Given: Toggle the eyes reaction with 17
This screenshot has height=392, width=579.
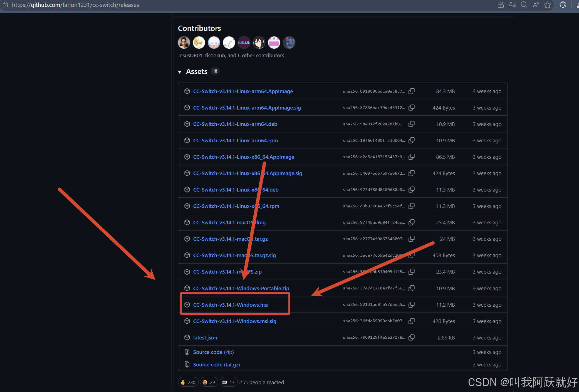Looking at the screenshot, I should pyautogui.click(x=229, y=382).
